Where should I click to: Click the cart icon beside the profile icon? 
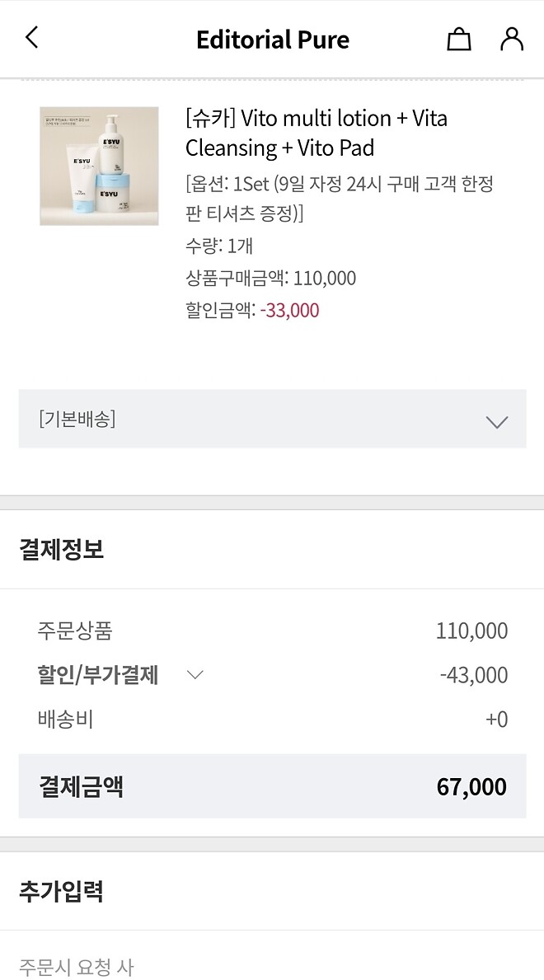(458, 39)
